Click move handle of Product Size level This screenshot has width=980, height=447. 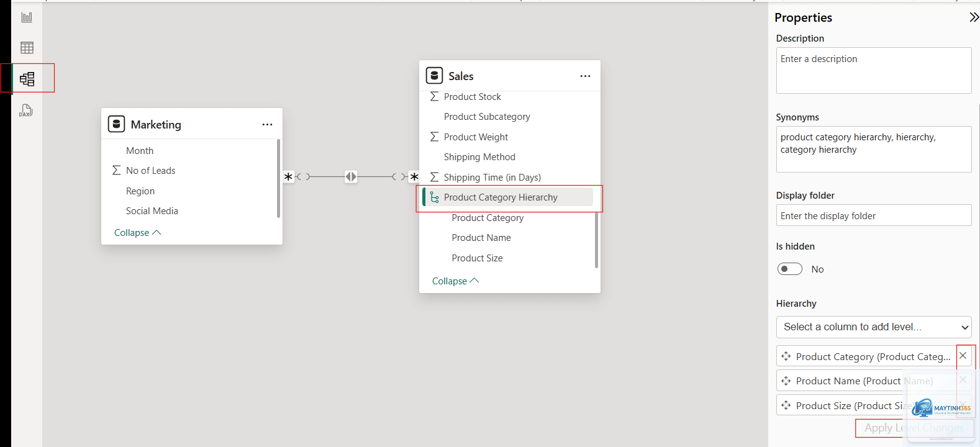[786, 405]
